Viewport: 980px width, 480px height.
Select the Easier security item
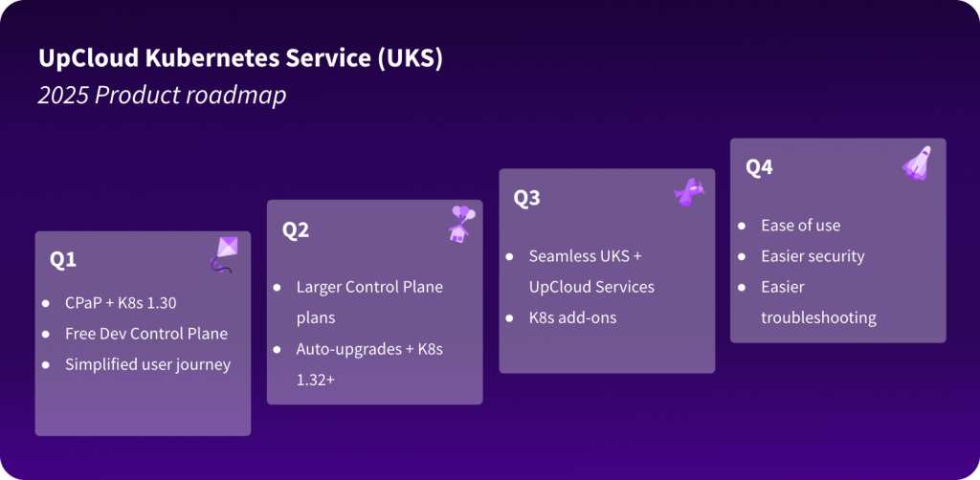[x=813, y=256]
